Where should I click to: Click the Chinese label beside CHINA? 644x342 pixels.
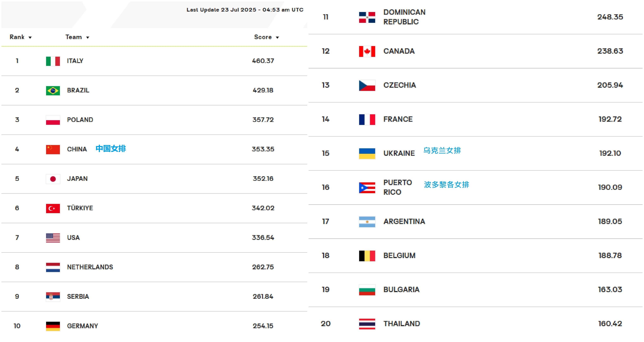pyautogui.click(x=111, y=149)
